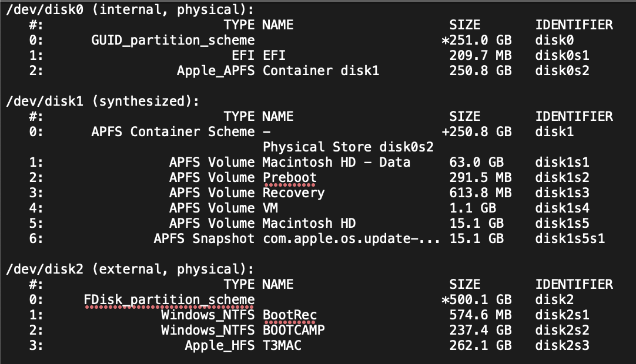Click the "disk2s1" identifier
The width and height of the screenshot is (636, 364).
562,315
